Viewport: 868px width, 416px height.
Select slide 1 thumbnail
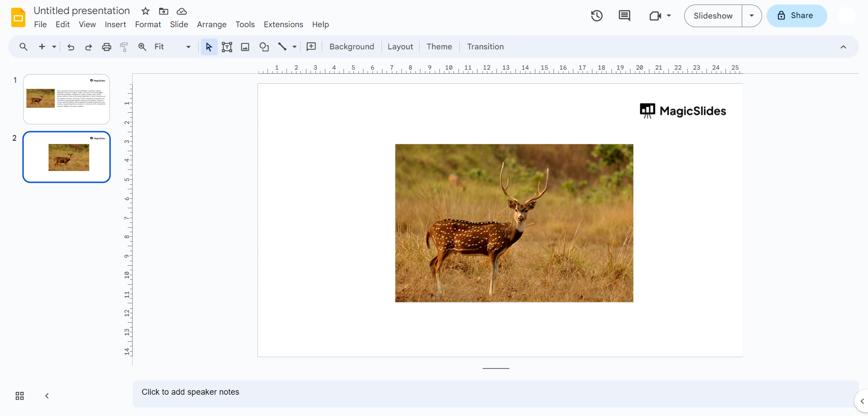click(x=67, y=99)
